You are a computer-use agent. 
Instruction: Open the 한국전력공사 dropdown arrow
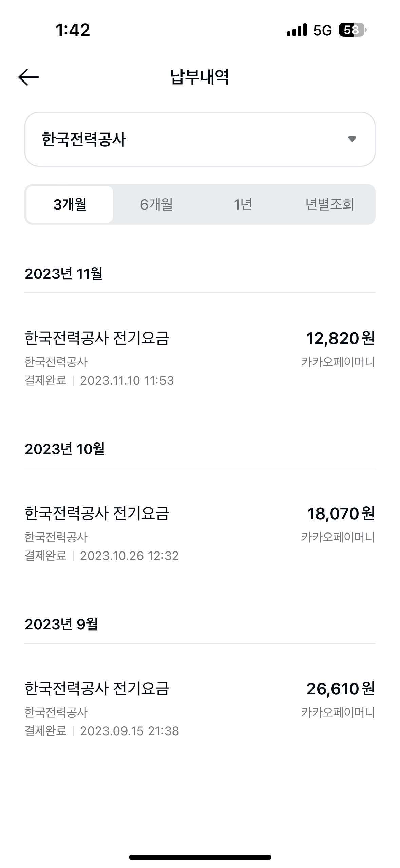click(x=352, y=139)
